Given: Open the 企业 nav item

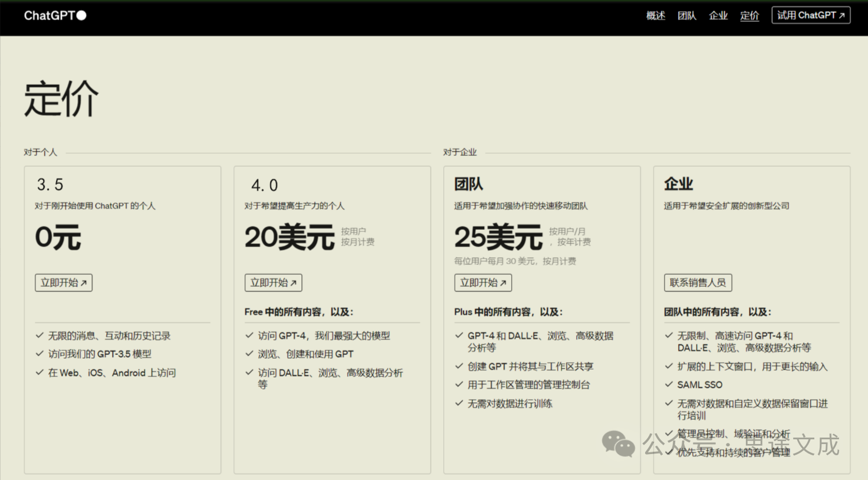Looking at the screenshot, I should (x=718, y=16).
